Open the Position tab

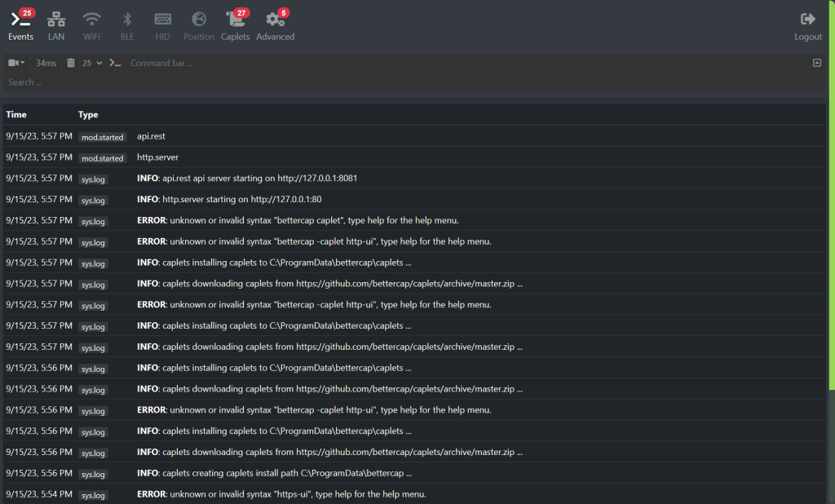(199, 26)
